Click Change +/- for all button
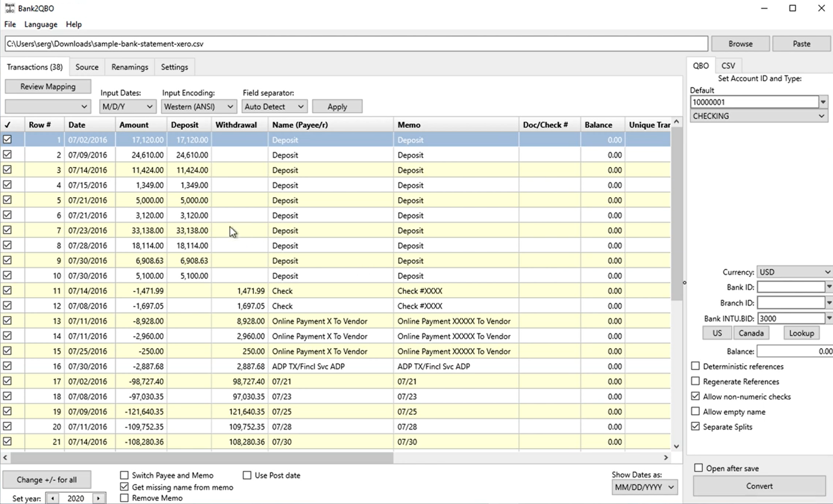The width and height of the screenshot is (833, 504). pyautogui.click(x=47, y=480)
